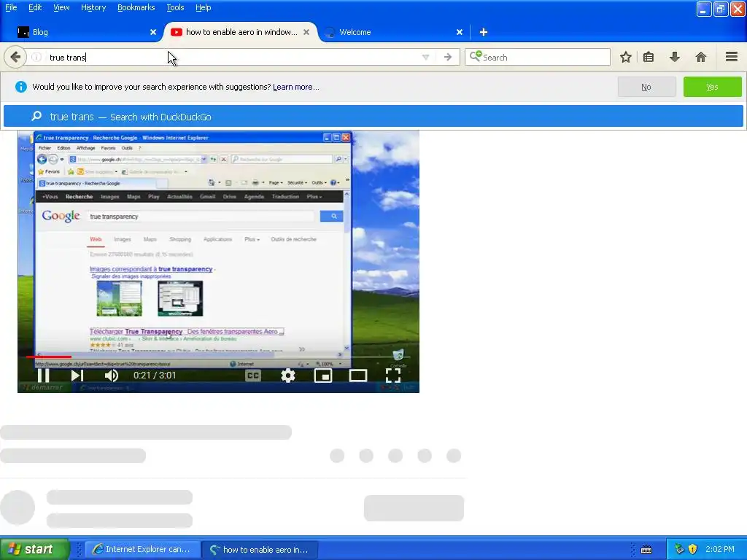This screenshot has width=747, height=560.
Task: Open the Bookmarks menu
Action: (136, 7)
